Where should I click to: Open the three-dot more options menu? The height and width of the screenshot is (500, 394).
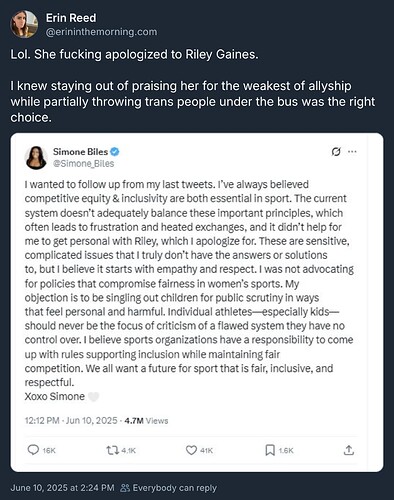(352, 152)
